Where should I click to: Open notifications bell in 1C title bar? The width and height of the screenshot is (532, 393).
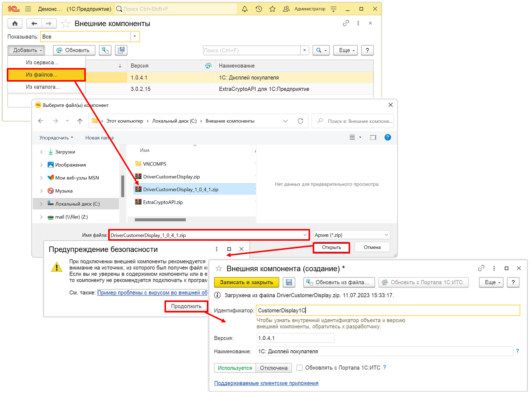[245, 9]
